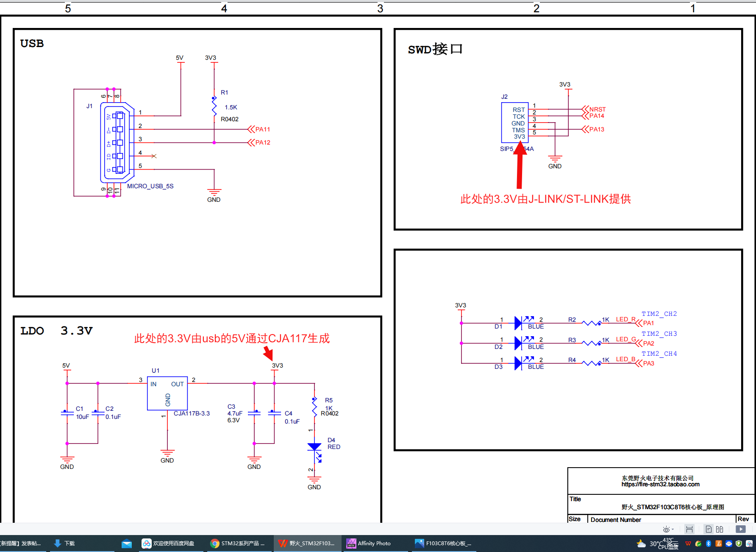Select WPS 野火_STM32F103 taskbar window
The width and height of the screenshot is (756, 552).
(307, 544)
